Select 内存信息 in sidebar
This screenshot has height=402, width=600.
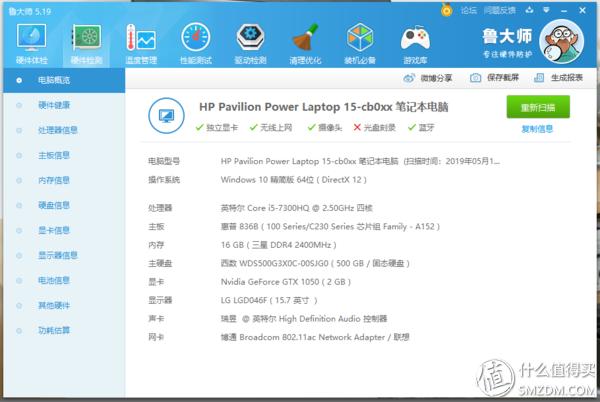pos(64,180)
